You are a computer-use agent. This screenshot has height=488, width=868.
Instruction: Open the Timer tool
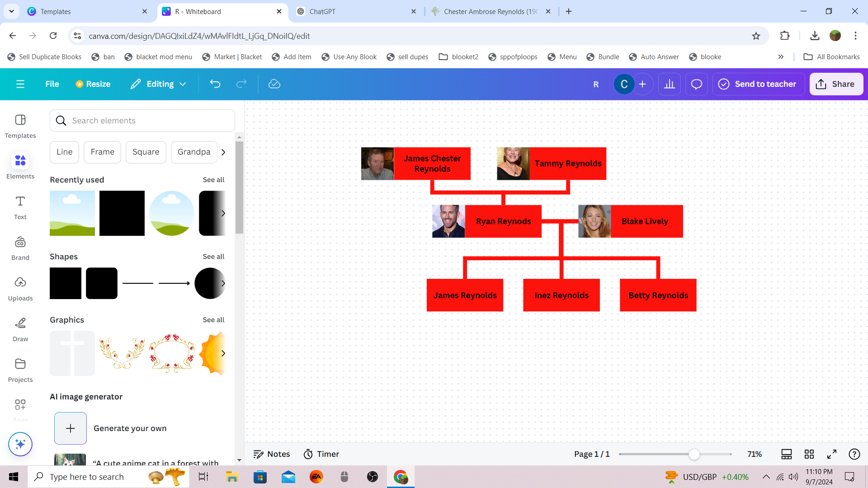coord(321,454)
